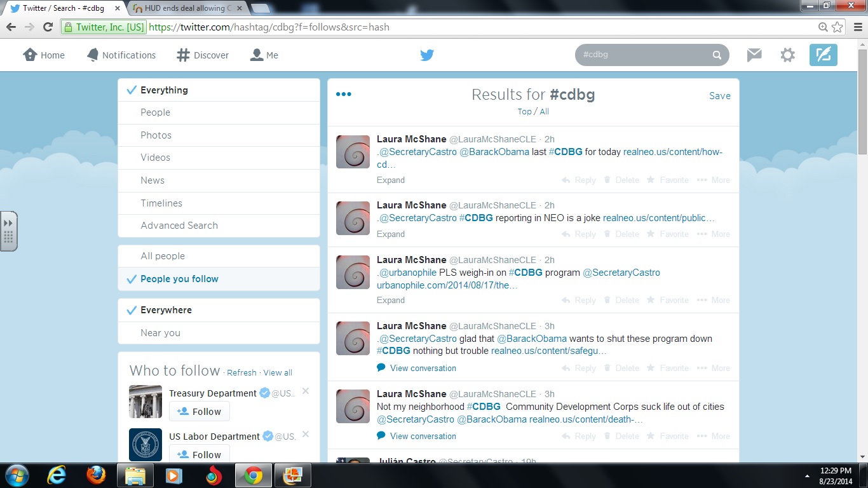Show All results
Screen dimensions: 868x488
(545, 111)
